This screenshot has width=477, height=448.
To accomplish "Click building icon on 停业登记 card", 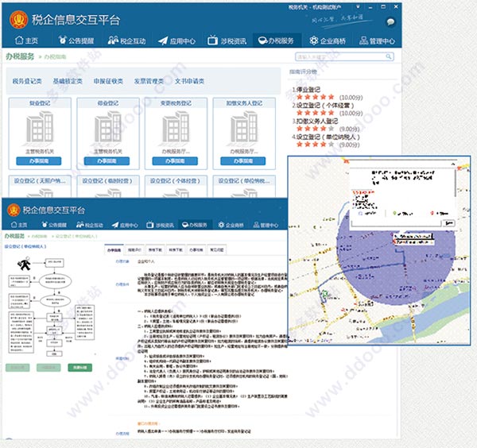I will point(107,127).
